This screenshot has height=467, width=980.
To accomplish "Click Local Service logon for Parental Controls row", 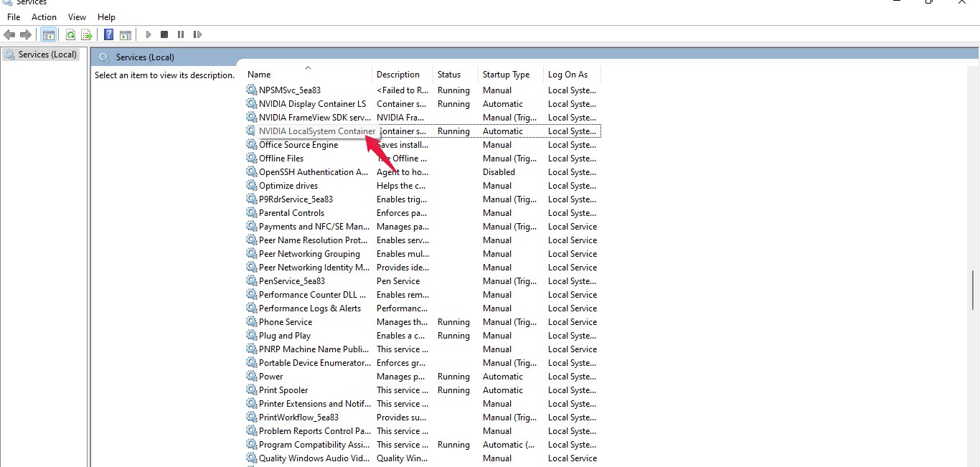I will (x=572, y=213).
